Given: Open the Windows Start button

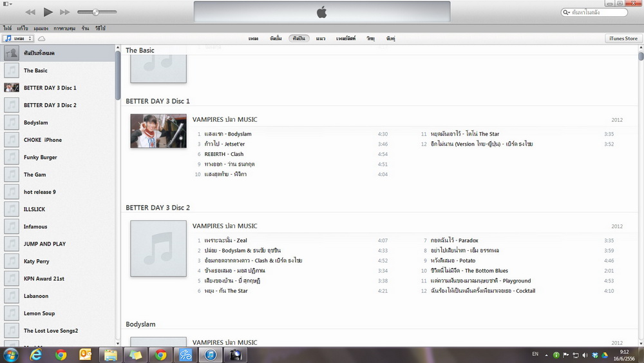Looking at the screenshot, I should click(x=10, y=355).
